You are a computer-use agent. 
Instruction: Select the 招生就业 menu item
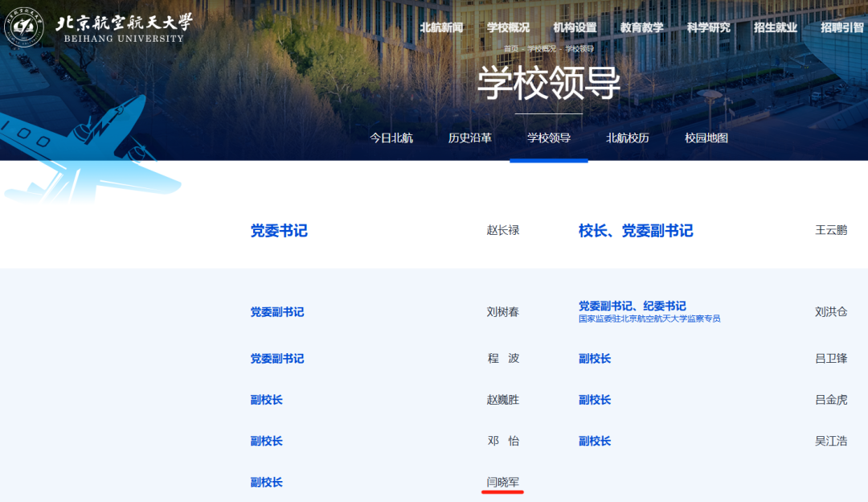[x=775, y=27]
